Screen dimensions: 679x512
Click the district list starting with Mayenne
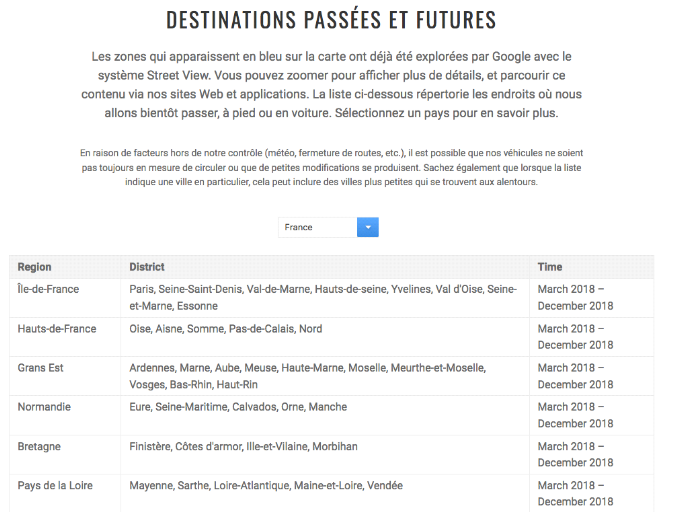[x=266, y=485]
